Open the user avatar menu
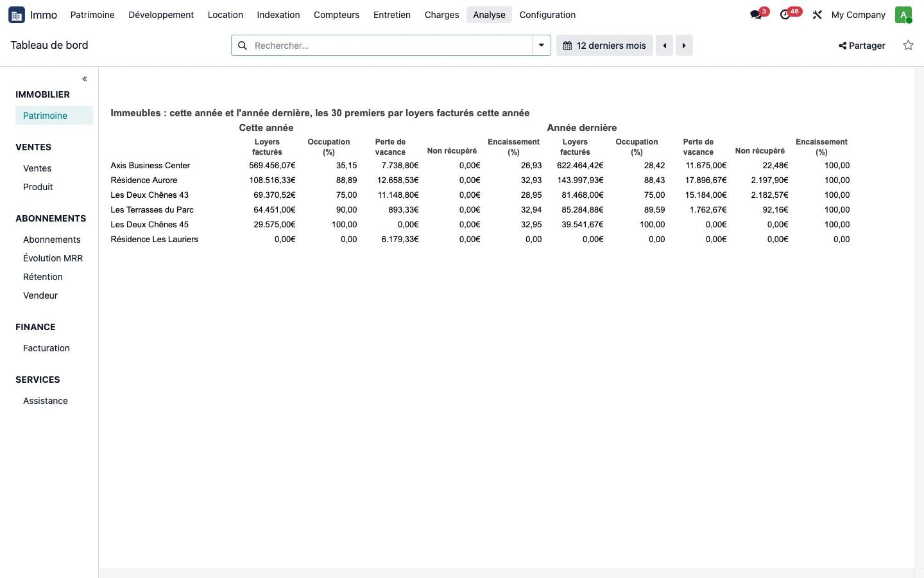 pos(903,15)
